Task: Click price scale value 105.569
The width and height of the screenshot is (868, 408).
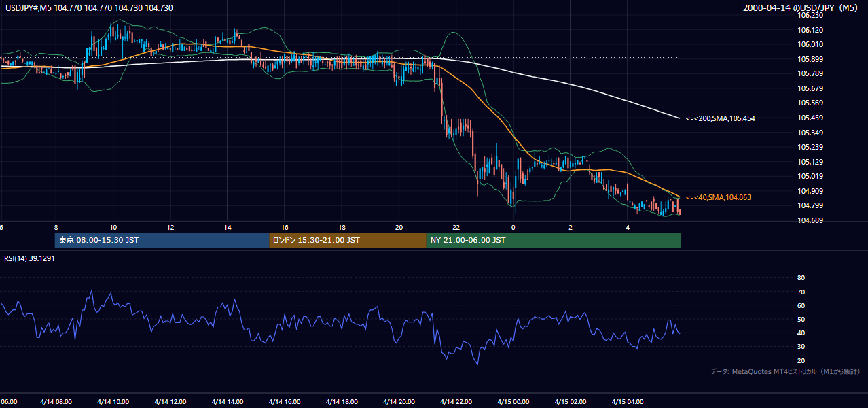Action: pos(810,103)
